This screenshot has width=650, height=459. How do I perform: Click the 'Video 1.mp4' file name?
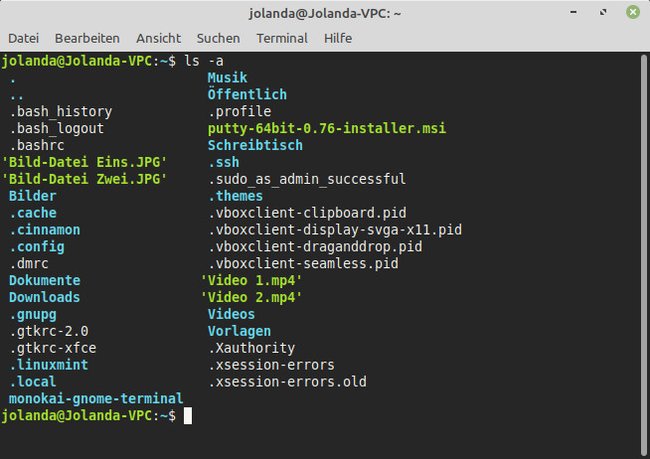pos(252,281)
